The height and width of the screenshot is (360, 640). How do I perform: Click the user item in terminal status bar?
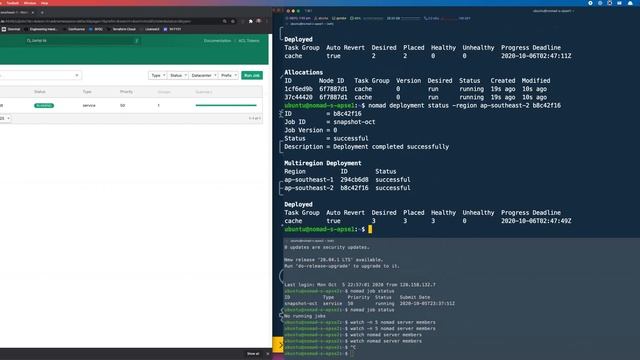click(322, 18)
